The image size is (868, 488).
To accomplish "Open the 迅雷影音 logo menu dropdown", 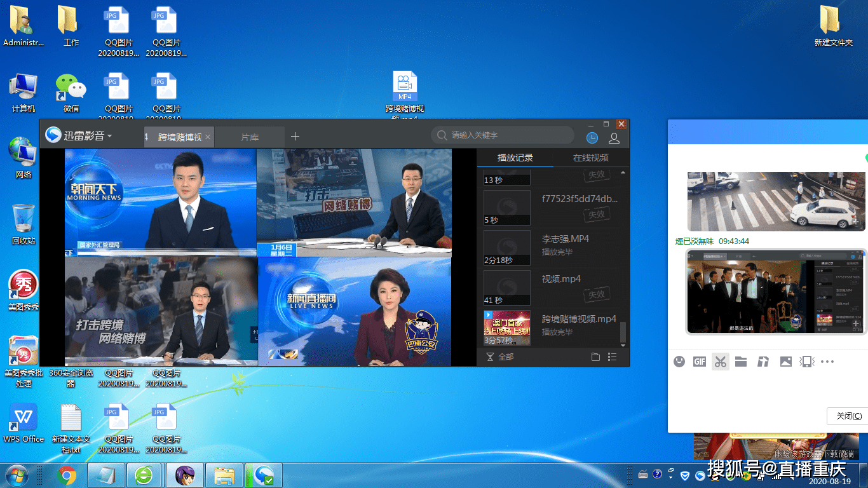I will 79,136.
